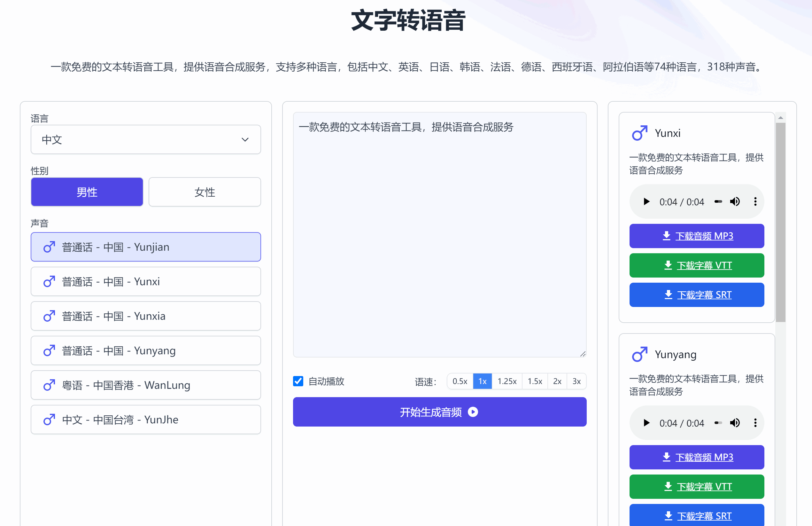This screenshot has width=812, height=526.
Task: Select 女性 gender option
Action: click(x=205, y=192)
